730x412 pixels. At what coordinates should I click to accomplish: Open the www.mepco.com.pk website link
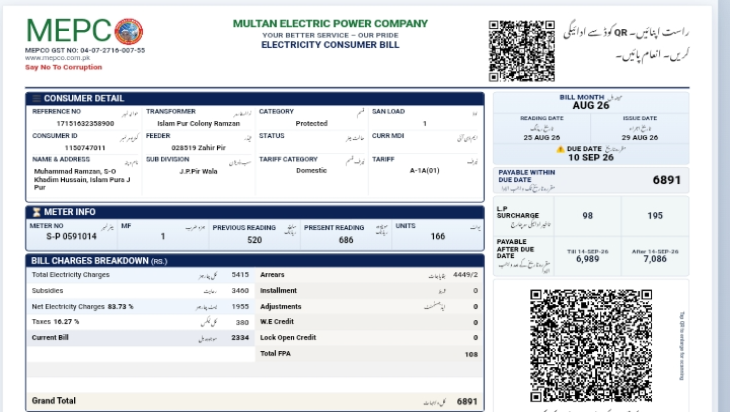point(58,58)
